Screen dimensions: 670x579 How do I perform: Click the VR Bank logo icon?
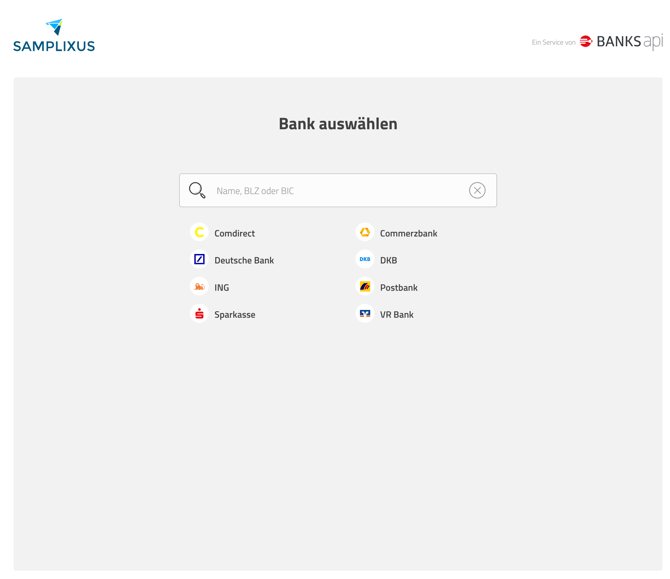(365, 314)
